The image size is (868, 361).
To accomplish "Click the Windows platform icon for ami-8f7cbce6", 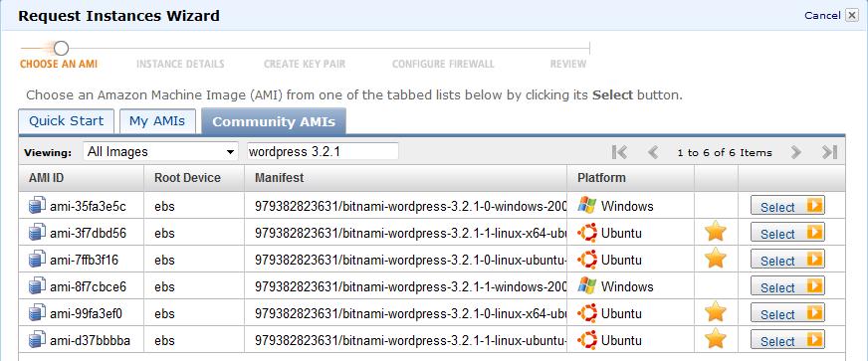I will 586,285.
